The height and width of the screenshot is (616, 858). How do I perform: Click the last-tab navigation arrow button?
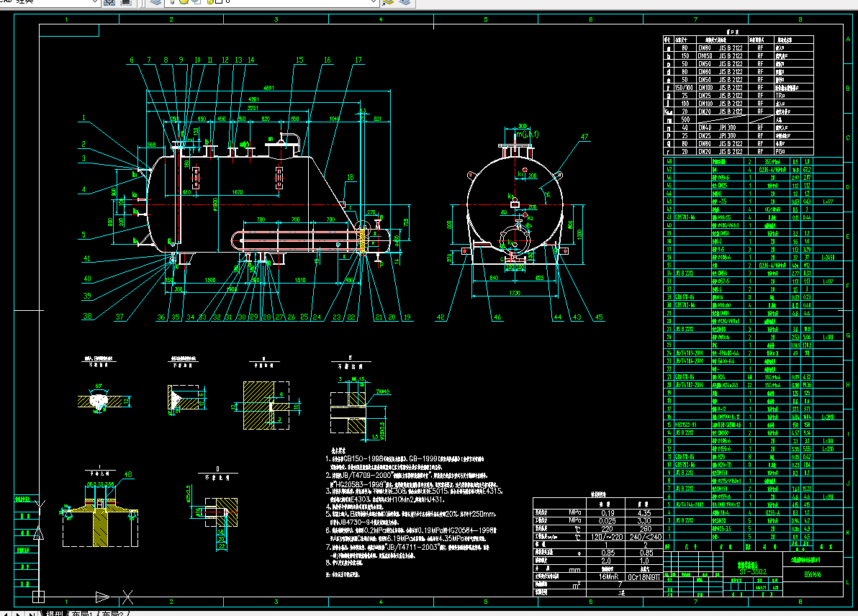[x=32, y=612]
